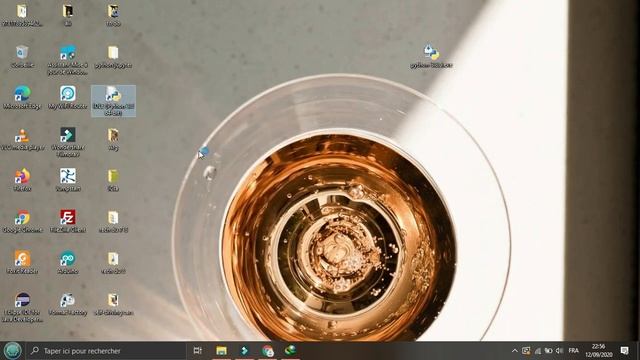Image resolution: width=640 pixels, height=360 pixels.
Task: Select the python folder beside the update assistant
Action: [113, 56]
